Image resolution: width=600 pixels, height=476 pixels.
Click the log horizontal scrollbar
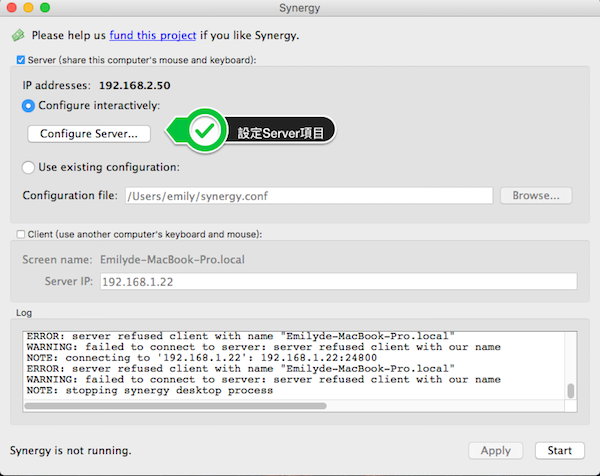175,406
